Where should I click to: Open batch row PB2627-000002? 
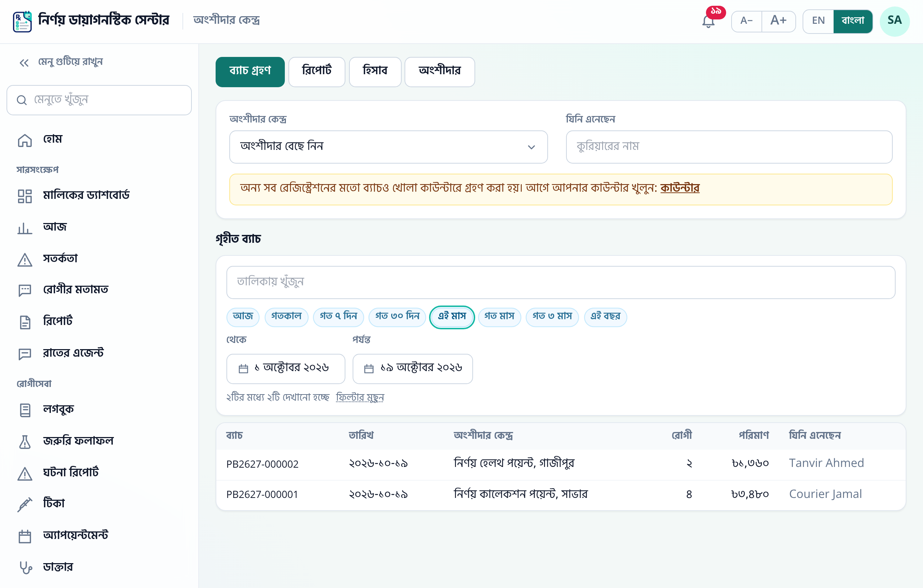coord(561,464)
